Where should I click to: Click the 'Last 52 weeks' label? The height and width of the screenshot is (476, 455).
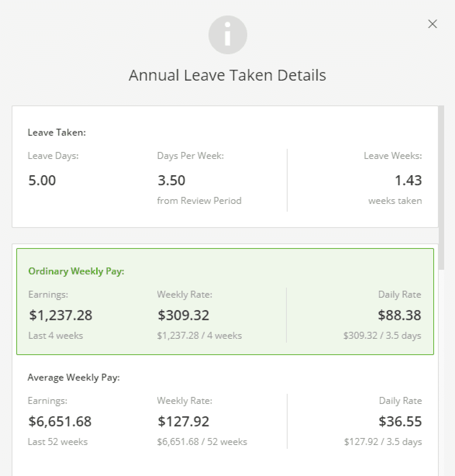coord(58,442)
